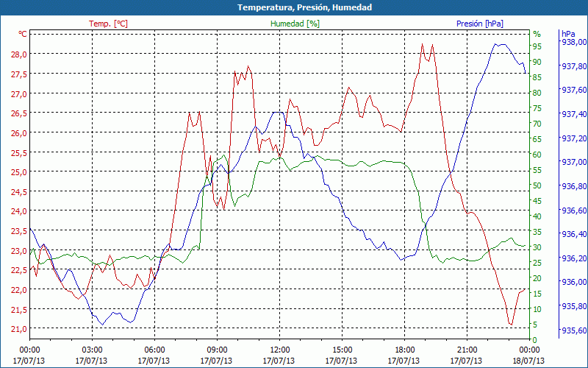588x368 pixels.
Task: Select the blue Presión [hPa] legend label
Action: (480, 24)
